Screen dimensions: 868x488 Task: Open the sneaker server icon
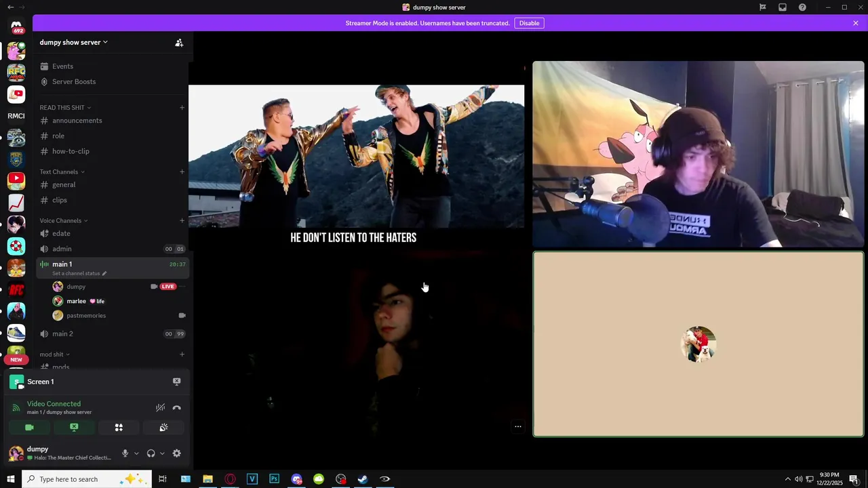(x=16, y=333)
